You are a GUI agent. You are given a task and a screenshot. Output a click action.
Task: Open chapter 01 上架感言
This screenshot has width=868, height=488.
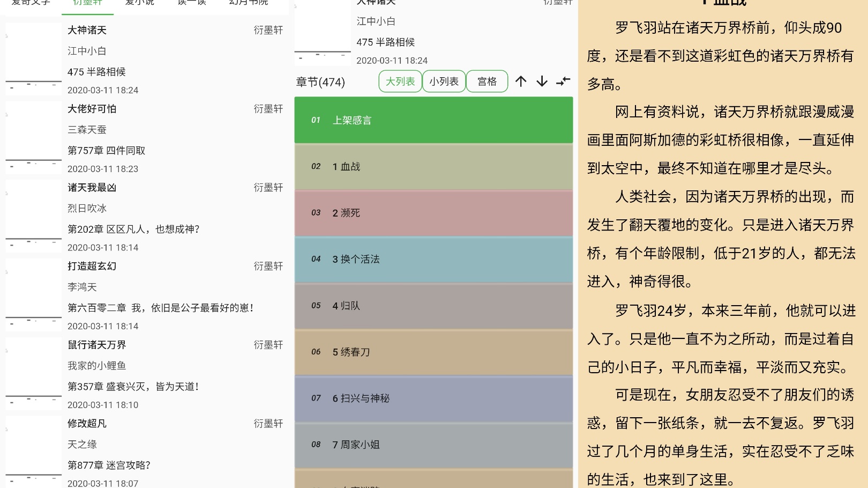[433, 120]
